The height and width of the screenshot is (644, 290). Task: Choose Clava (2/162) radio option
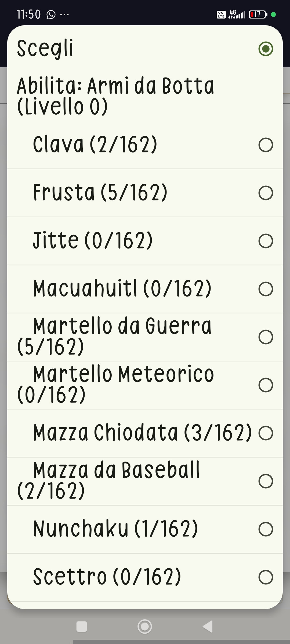pyautogui.click(x=266, y=145)
